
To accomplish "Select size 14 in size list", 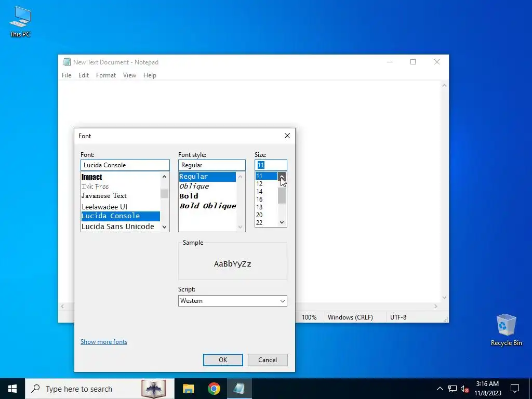I will (267, 192).
